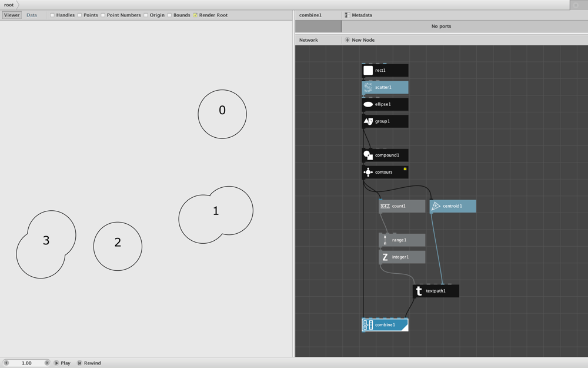The height and width of the screenshot is (368, 588).
Task: Enable the Points checkbox
Action: coord(79,15)
